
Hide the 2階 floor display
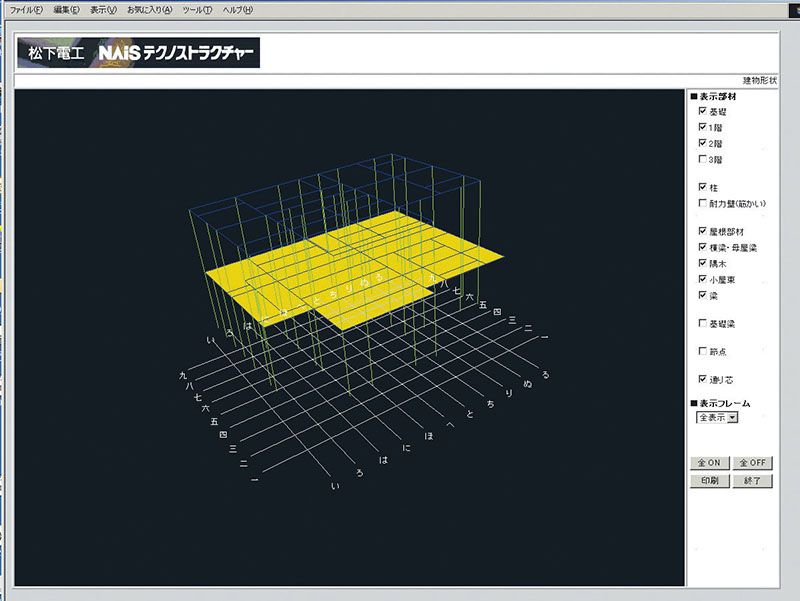[x=703, y=144]
